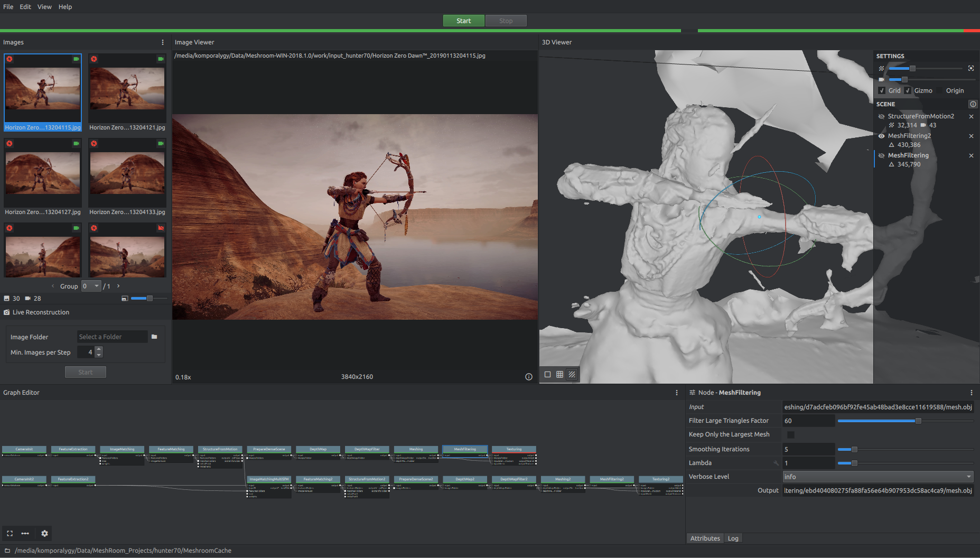
Task: Enable the Origin checkbox
Action: click(x=940, y=90)
